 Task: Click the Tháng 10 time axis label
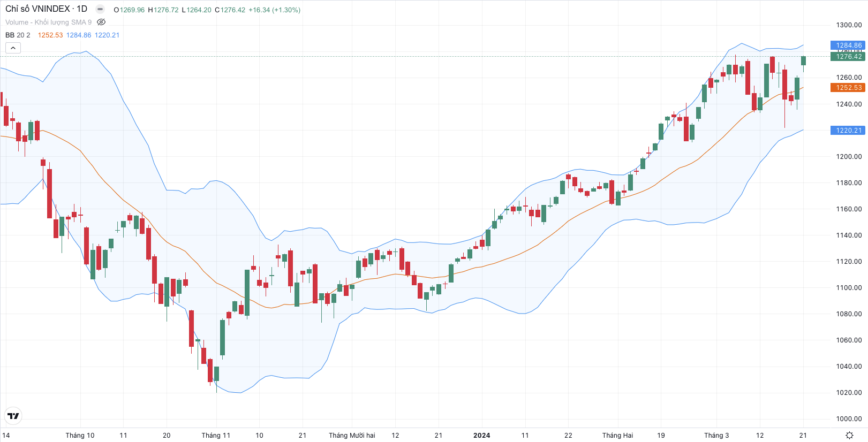pos(80,435)
